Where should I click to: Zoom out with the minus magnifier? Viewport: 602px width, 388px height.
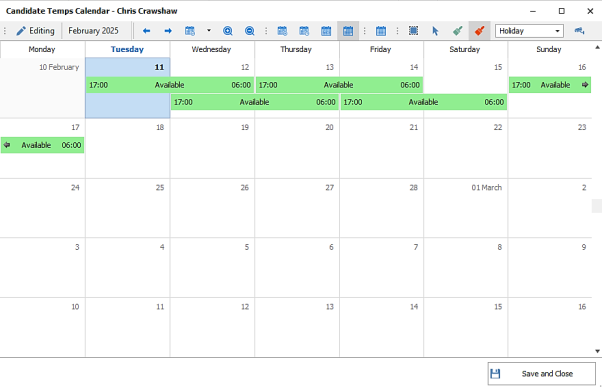250,31
